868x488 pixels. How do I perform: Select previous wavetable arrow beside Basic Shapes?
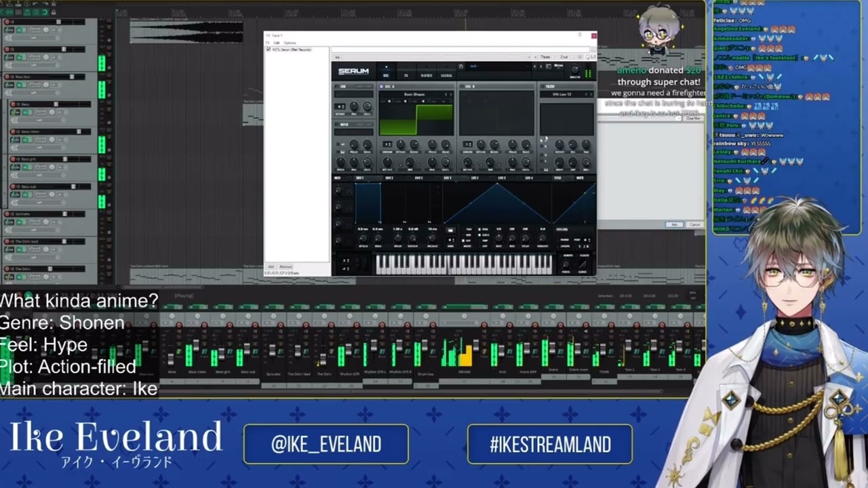(x=446, y=94)
